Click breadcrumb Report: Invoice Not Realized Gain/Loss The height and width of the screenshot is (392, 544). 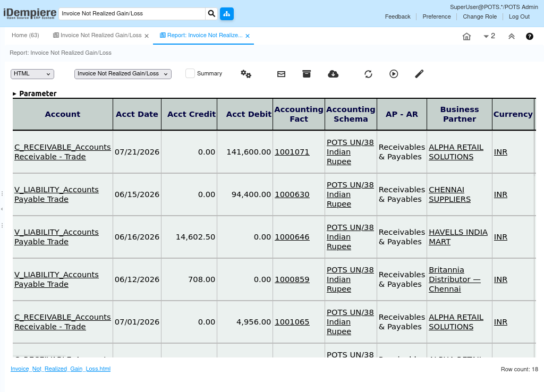click(61, 53)
